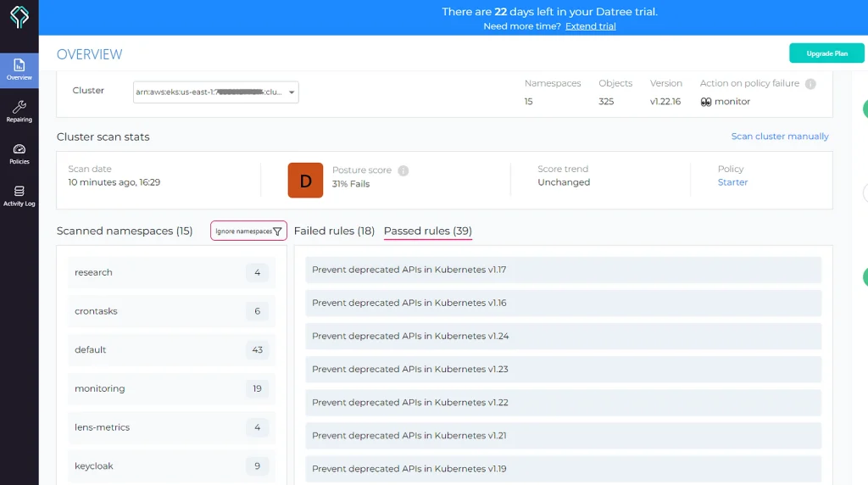Image resolution: width=868 pixels, height=485 pixels.
Task: Click the Objects count 325
Action: [x=605, y=102]
